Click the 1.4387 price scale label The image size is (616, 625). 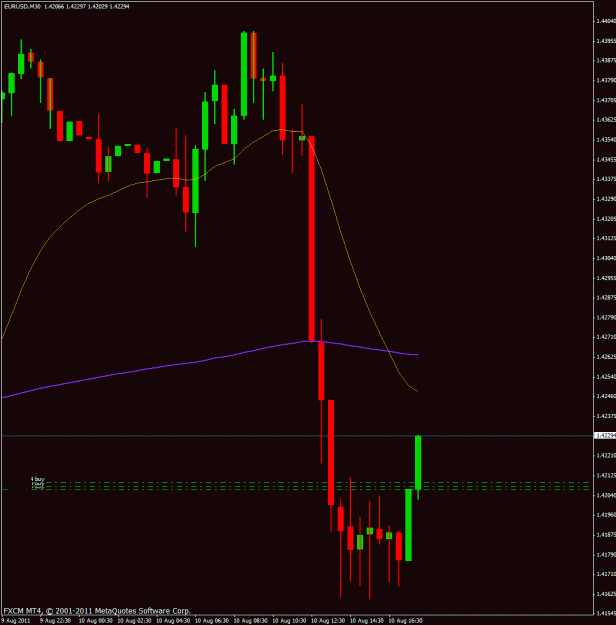pyautogui.click(x=606, y=61)
